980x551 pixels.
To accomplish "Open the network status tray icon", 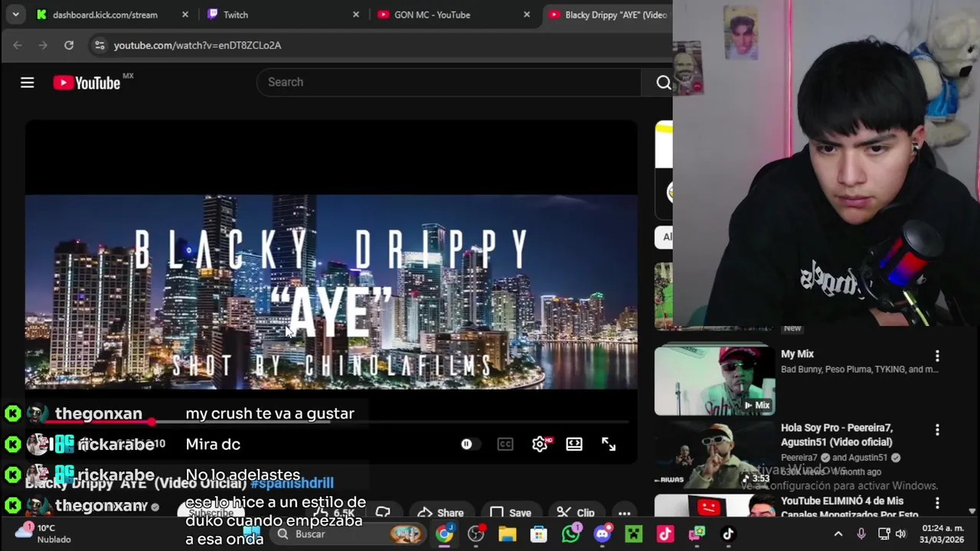I will point(884,534).
